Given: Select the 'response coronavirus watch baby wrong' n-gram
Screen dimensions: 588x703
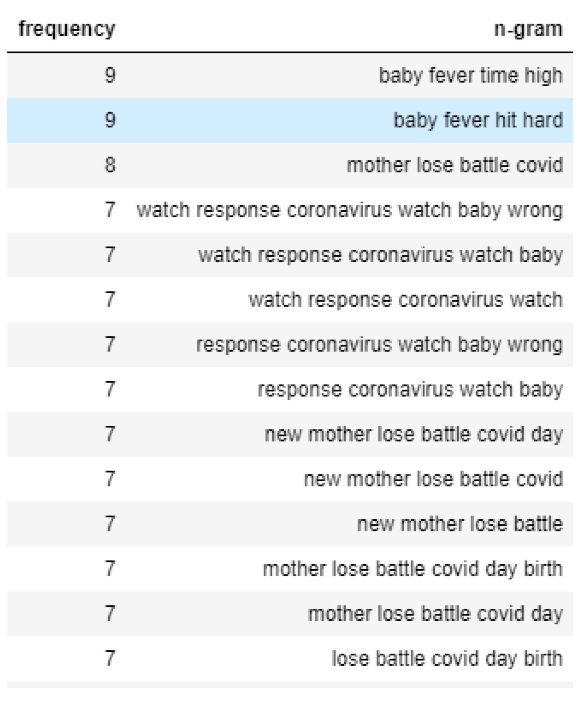Looking at the screenshot, I should coord(379,345).
